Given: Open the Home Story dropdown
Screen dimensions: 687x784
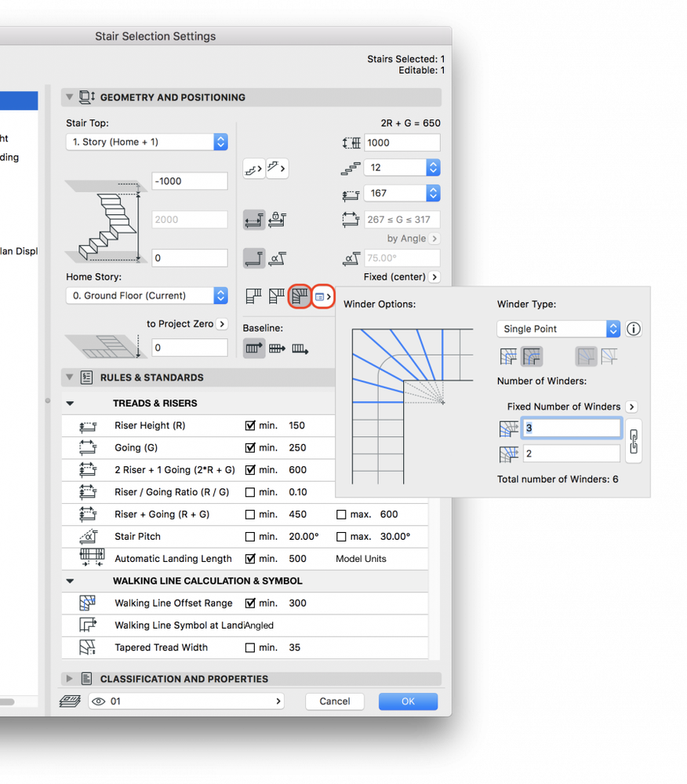Looking at the screenshot, I should 147,296.
